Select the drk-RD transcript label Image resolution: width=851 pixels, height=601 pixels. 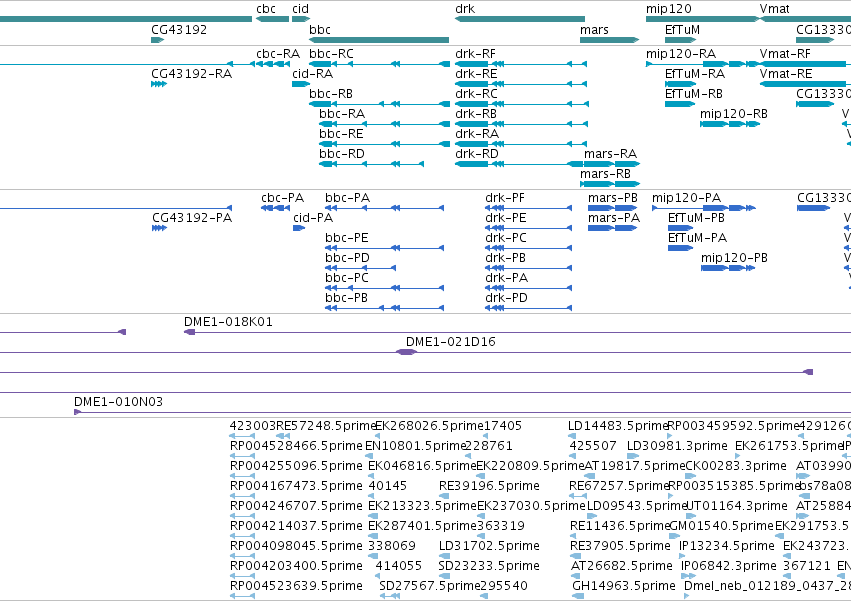(x=477, y=154)
